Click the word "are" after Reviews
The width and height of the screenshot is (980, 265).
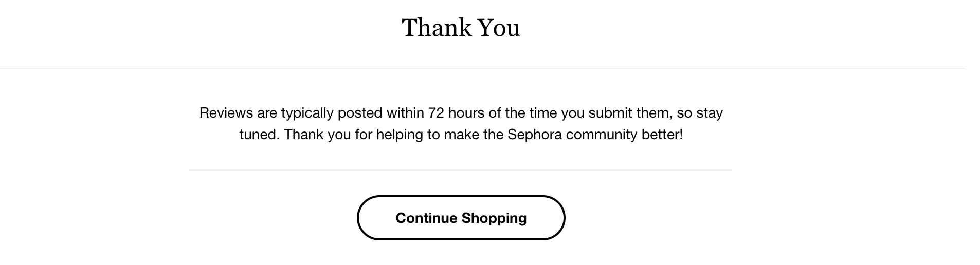tap(267, 113)
